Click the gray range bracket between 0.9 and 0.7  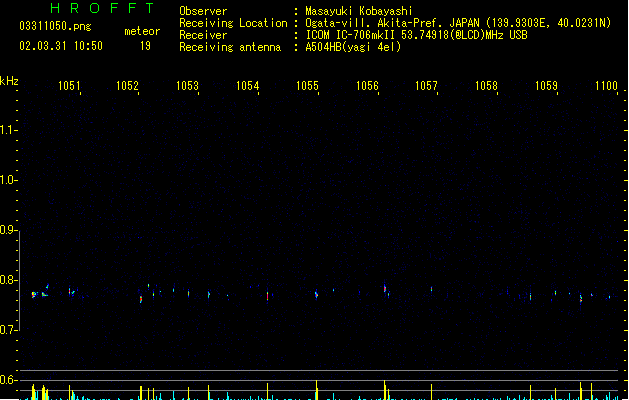[x=19, y=280]
